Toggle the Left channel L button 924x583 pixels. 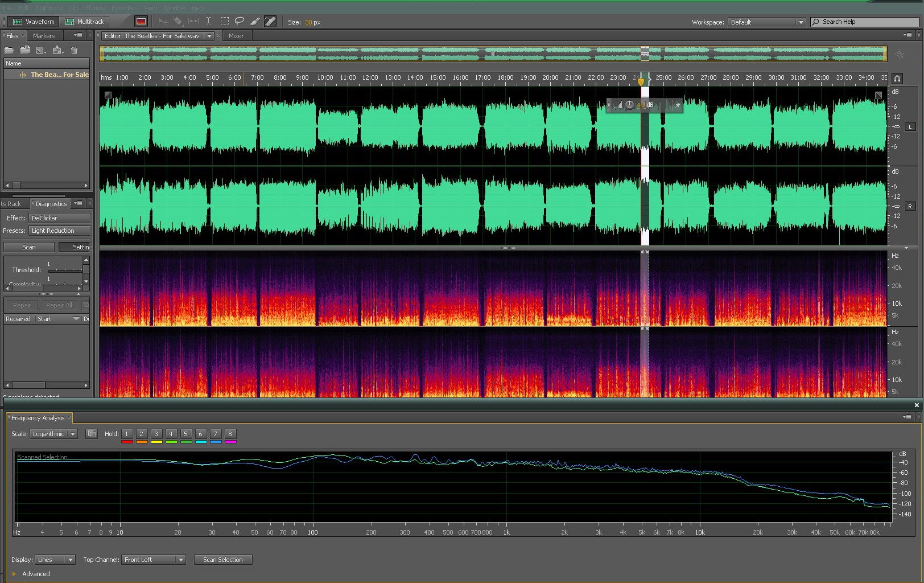click(x=910, y=126)
